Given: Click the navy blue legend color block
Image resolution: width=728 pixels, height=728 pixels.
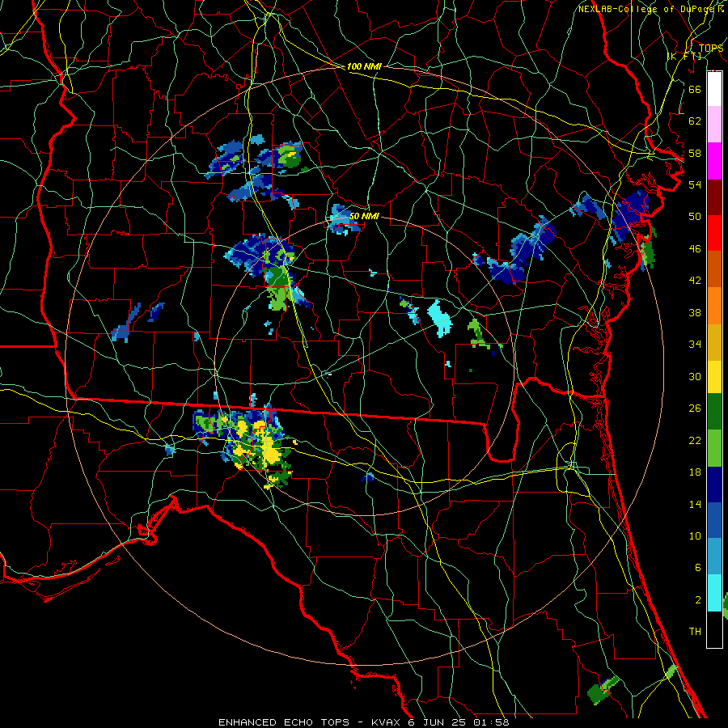Looking at the screenshot, I should [714, 485].
